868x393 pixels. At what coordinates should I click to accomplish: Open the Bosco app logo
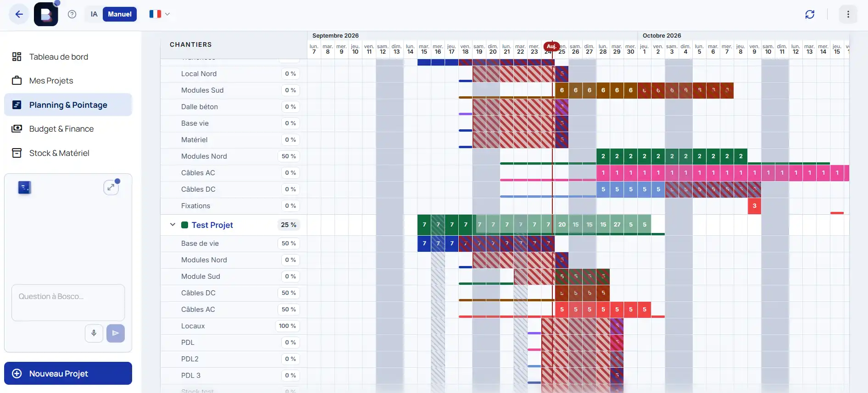[46, 14]
